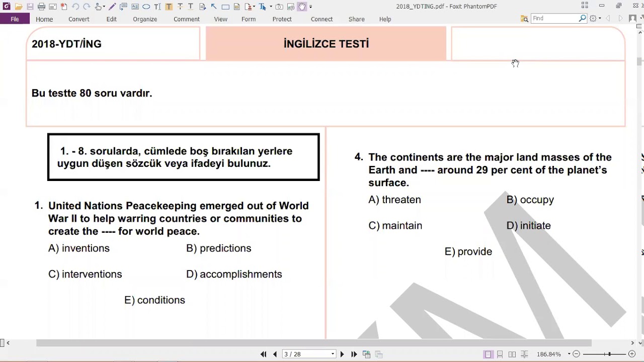Switch to the Edit tab

point(112,19)
